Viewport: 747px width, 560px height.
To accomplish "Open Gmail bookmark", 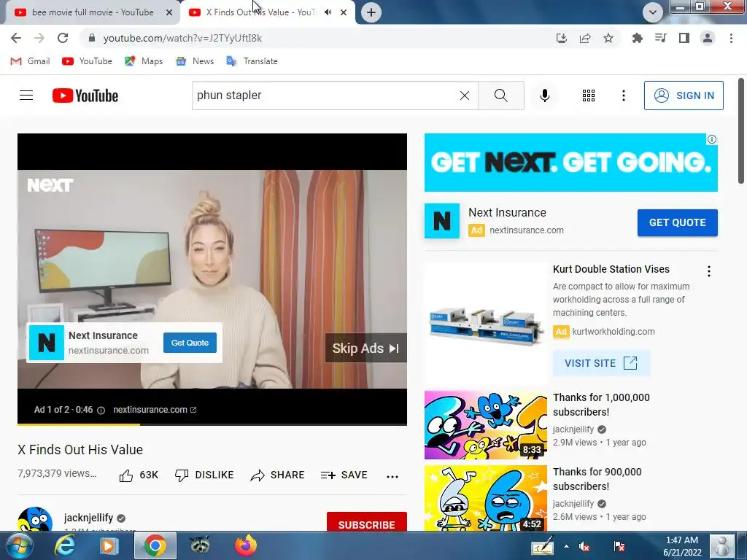I will 30,61.
